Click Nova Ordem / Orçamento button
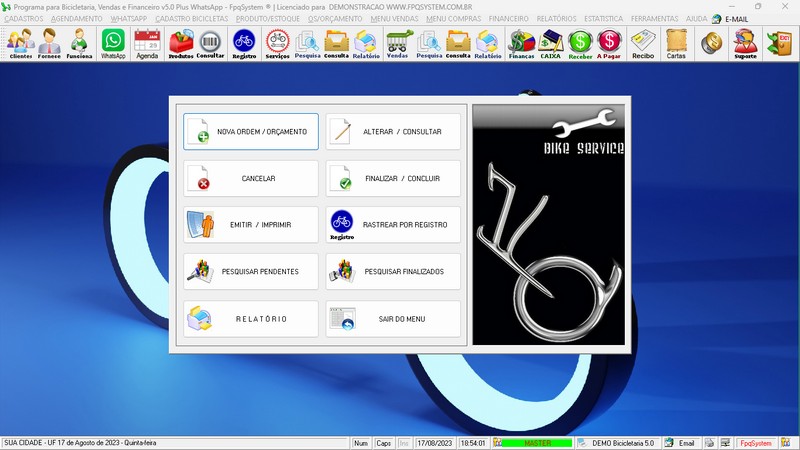Viewport: 800px width, 450px height. point(251,132)
